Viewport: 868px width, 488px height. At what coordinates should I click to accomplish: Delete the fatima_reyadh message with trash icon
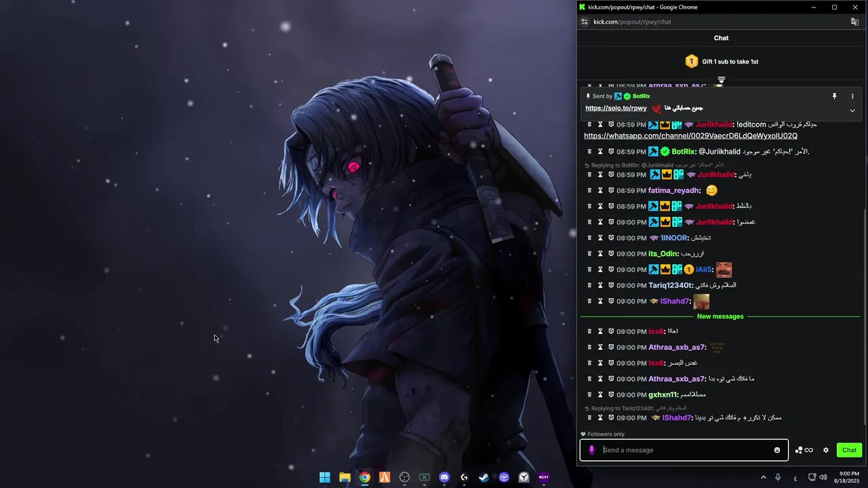coord(589,190)
